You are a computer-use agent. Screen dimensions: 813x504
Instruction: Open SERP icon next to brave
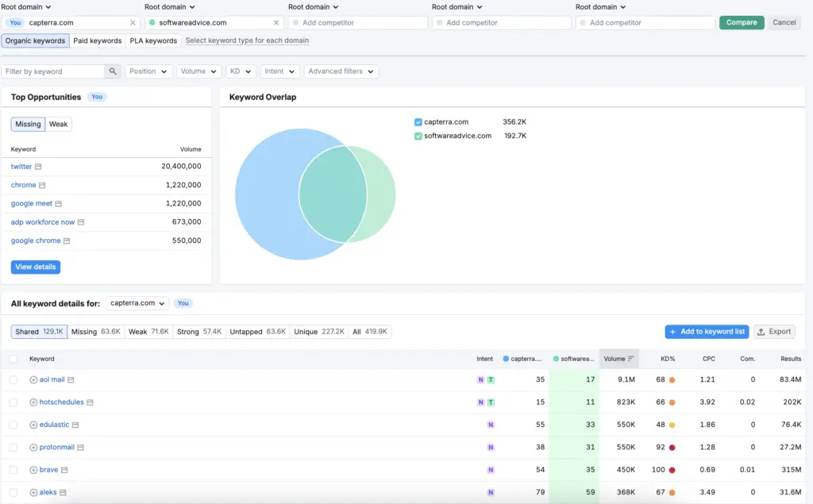pos(64,471)
